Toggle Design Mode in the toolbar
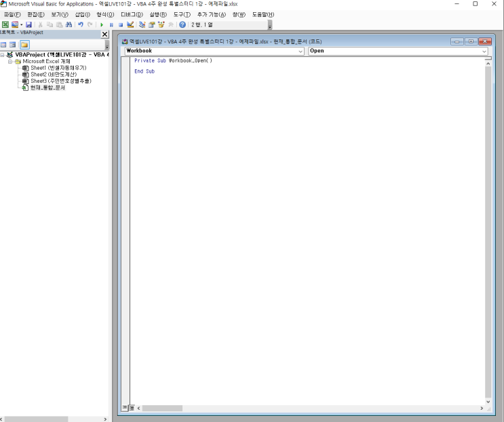The width and height of the screenshot is (504, 422). pos(130,24)
